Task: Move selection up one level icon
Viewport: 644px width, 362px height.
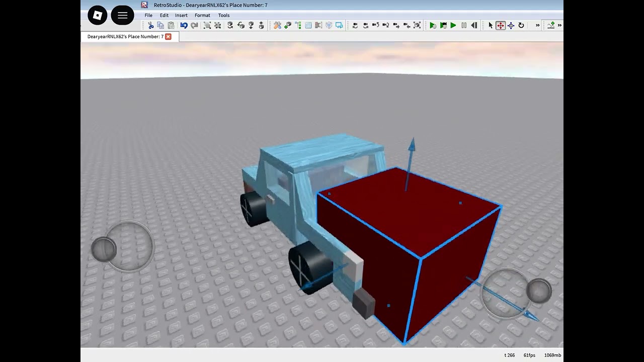Action: (251, 25)
